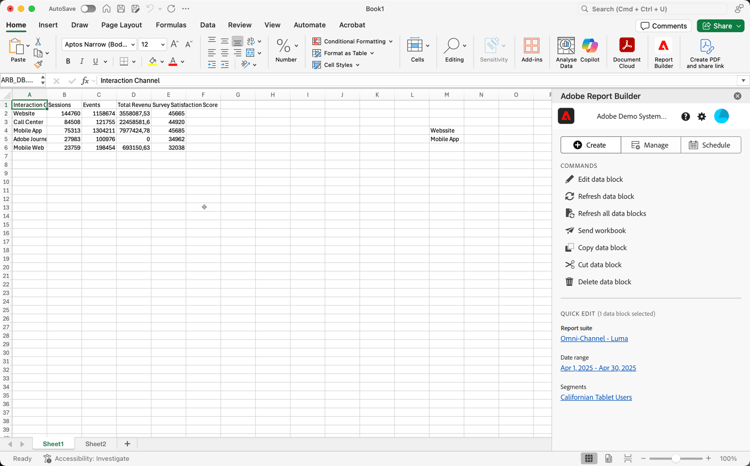The image size is (750, 466).
Task: Click Create PDF and share link
Action: 705,53
